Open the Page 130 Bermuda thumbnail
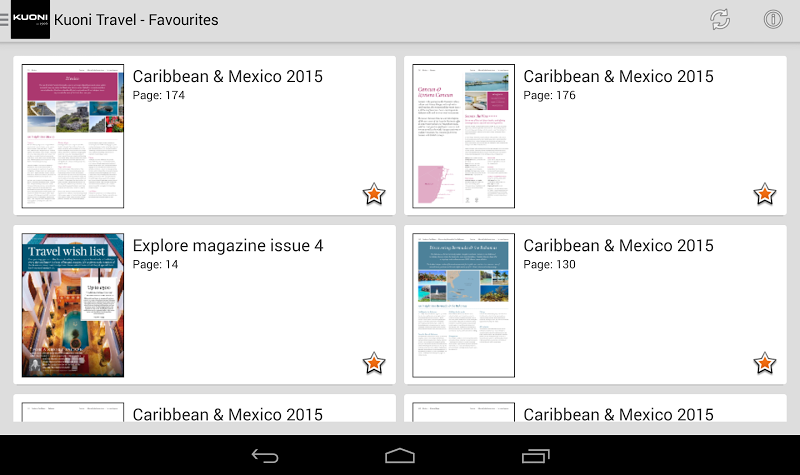This screenshot has width=800, height=475. [464, 305]
